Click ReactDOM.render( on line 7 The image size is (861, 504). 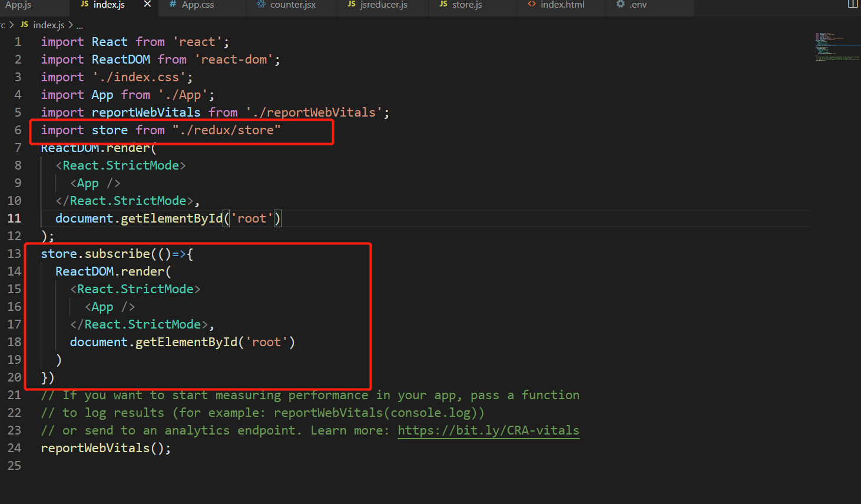98,148
